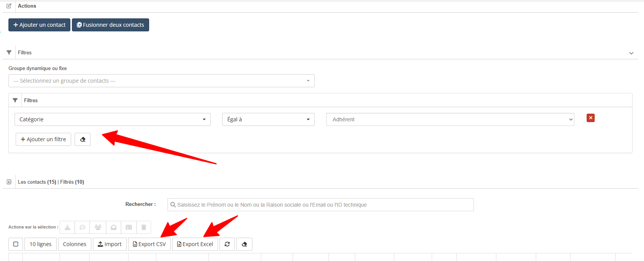Click the group people icon in selection actions

pos(98,227)
